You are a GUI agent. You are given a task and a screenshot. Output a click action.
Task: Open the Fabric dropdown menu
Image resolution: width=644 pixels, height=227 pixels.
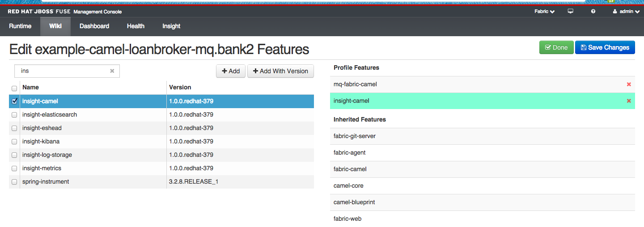(544, 12)
